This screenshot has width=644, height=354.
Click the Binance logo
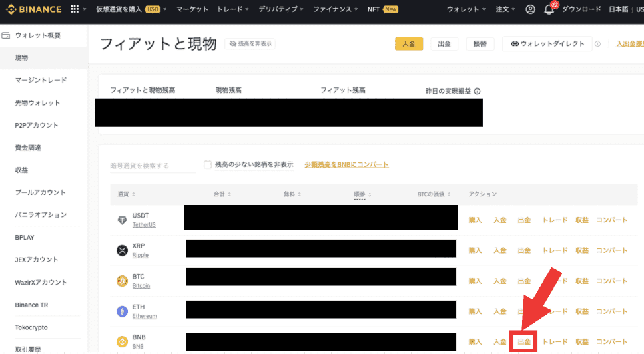click(x=33, y=9)
